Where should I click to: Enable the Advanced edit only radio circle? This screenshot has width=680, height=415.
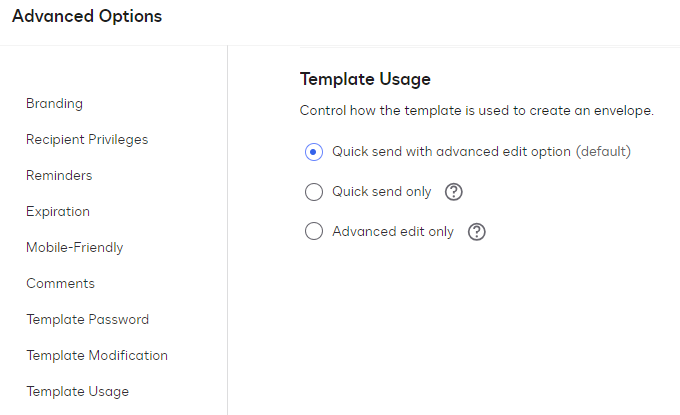pos(314,232)
